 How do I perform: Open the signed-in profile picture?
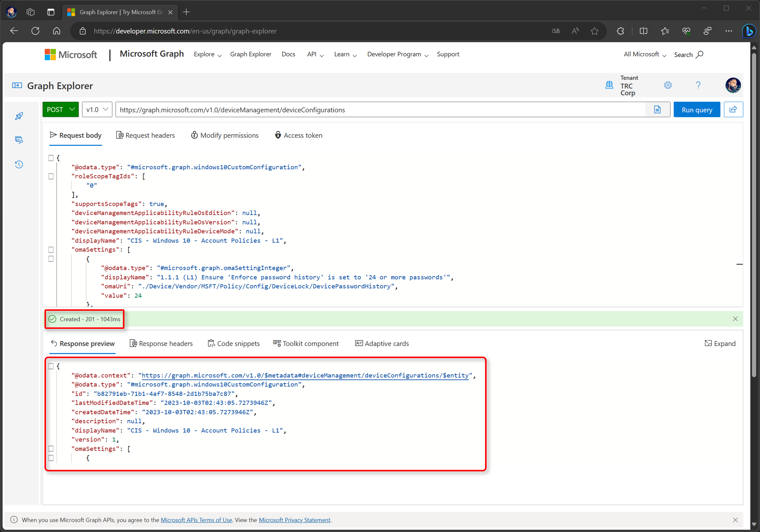point(733,85)
